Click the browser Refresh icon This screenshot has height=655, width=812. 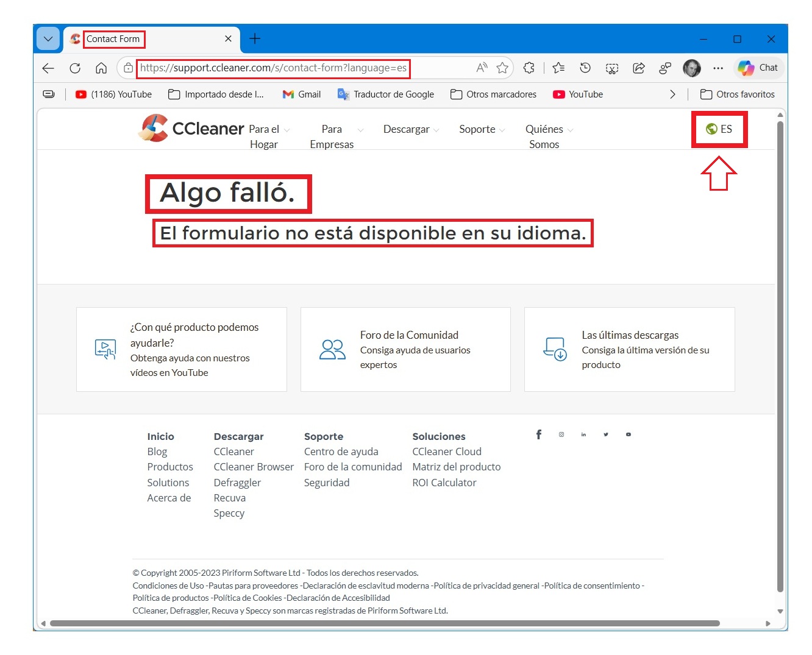pos(75,68)
